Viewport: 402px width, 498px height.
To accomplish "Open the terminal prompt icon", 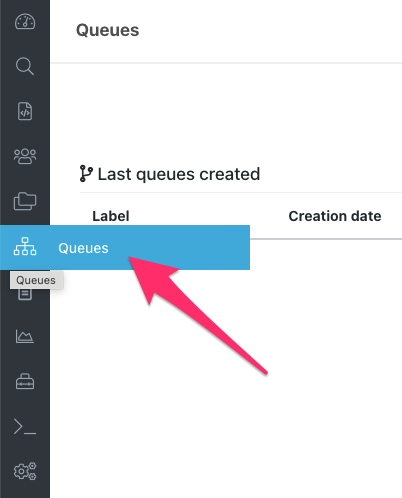I will point(25,426).
